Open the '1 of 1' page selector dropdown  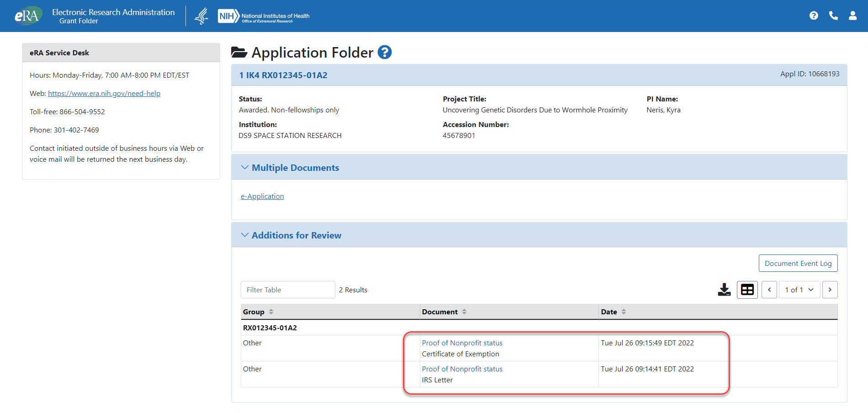point(799,290)
